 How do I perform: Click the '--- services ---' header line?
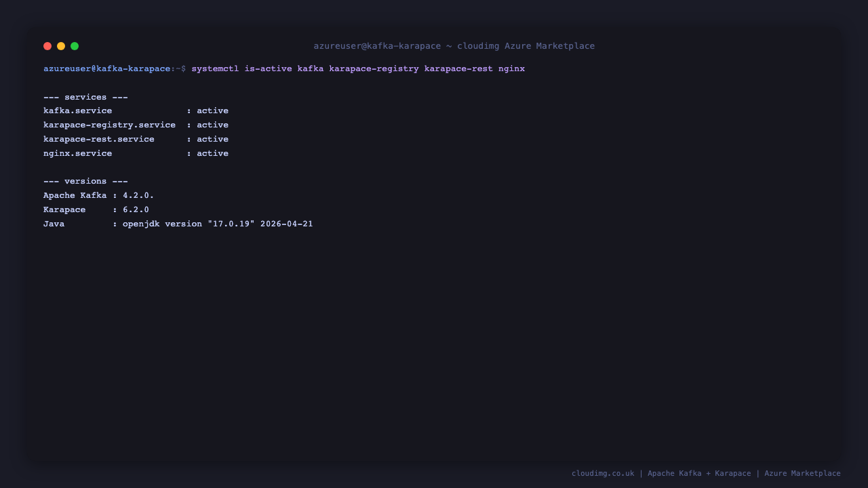85,97
